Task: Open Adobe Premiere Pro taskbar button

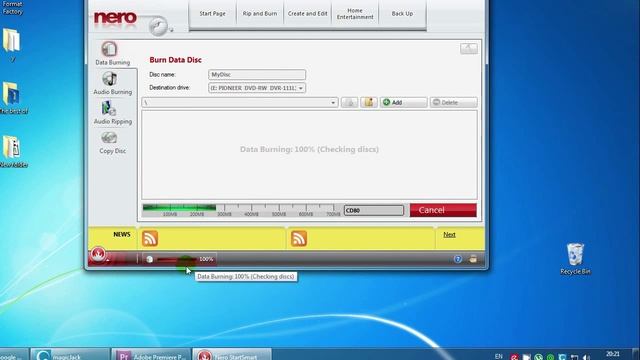Action: pos(151,354)
